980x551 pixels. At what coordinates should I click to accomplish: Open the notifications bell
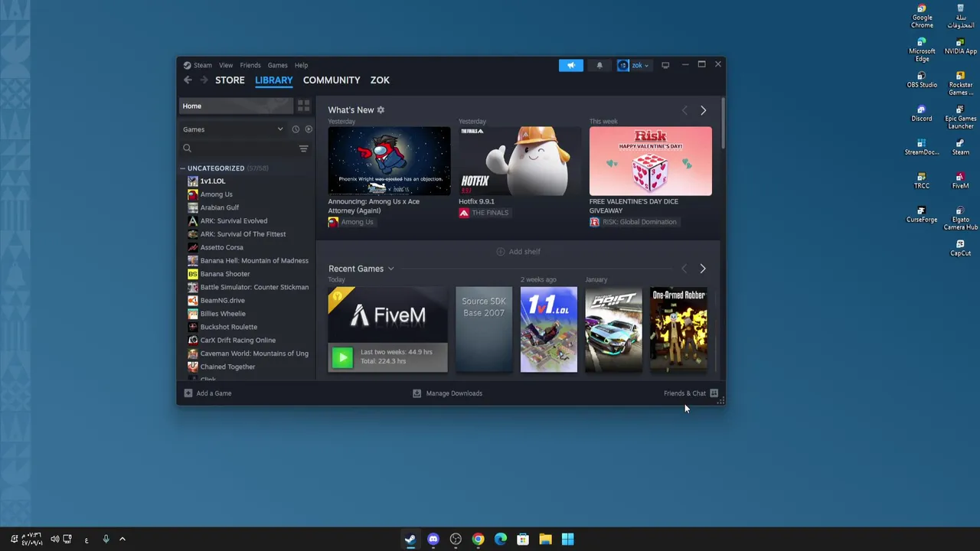point(599,65)
